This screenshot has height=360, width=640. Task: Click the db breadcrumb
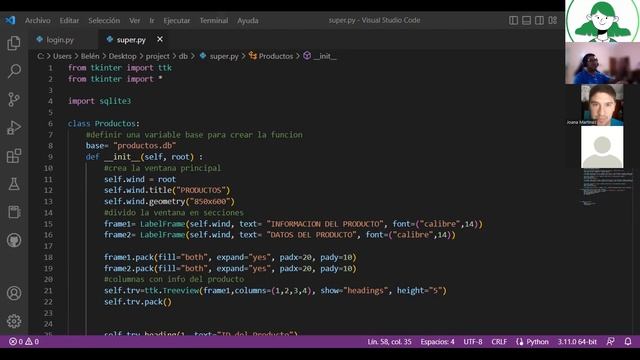pos(183,56)
